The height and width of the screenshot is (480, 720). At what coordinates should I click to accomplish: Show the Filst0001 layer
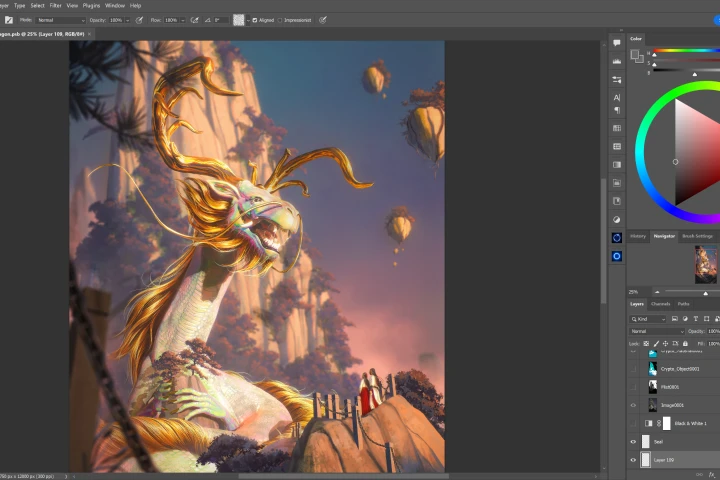[633, 387]
